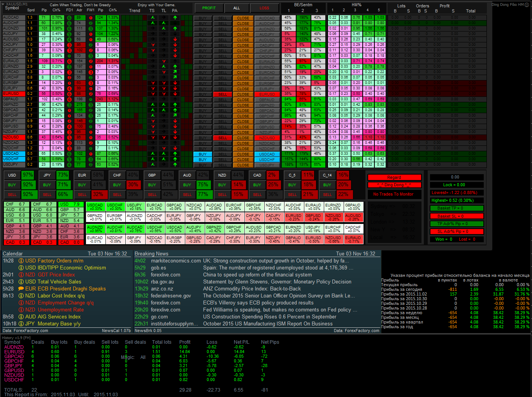The width and height of the screenshot is (532, 397).
Task: Select the ALL filter button
Action: pyautogui.click(x=237, y=8)
